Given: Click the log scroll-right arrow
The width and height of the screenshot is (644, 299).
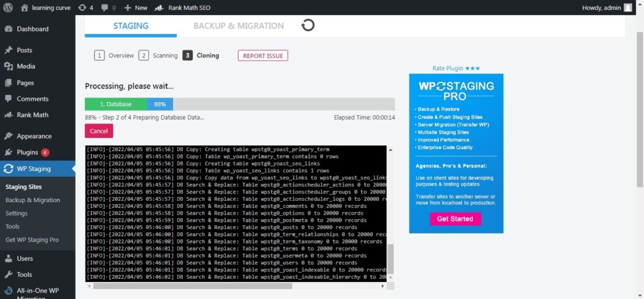Looking at the screenshot, I should (383, 285).
